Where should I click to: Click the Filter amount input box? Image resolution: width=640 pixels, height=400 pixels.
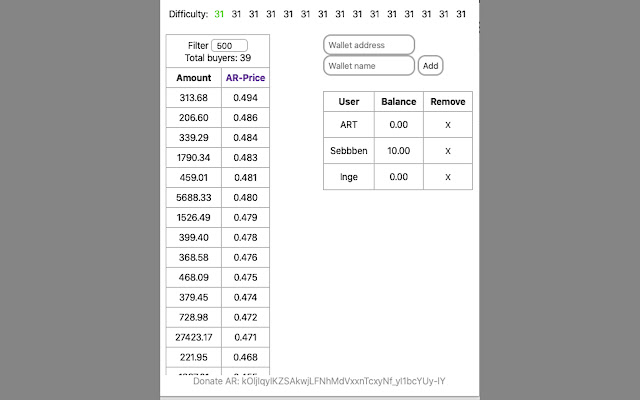point(230,46)
